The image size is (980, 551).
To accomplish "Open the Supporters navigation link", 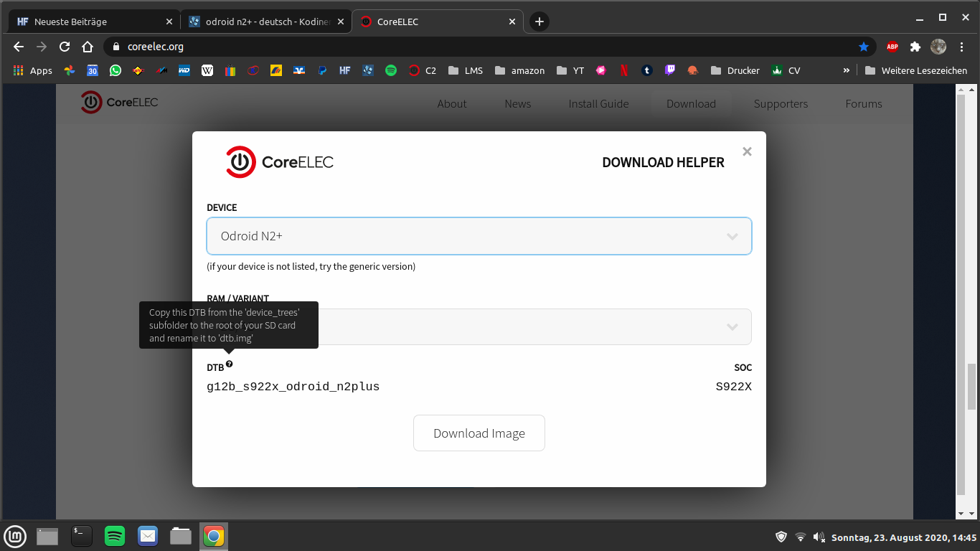I will coord(781,104).
